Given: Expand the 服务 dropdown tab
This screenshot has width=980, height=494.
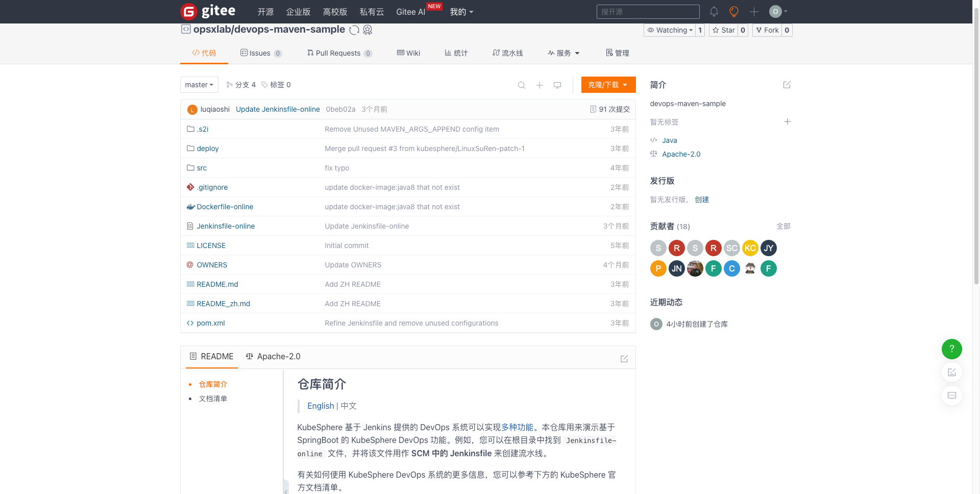Looking at the screenshot, I should [563, 53].
